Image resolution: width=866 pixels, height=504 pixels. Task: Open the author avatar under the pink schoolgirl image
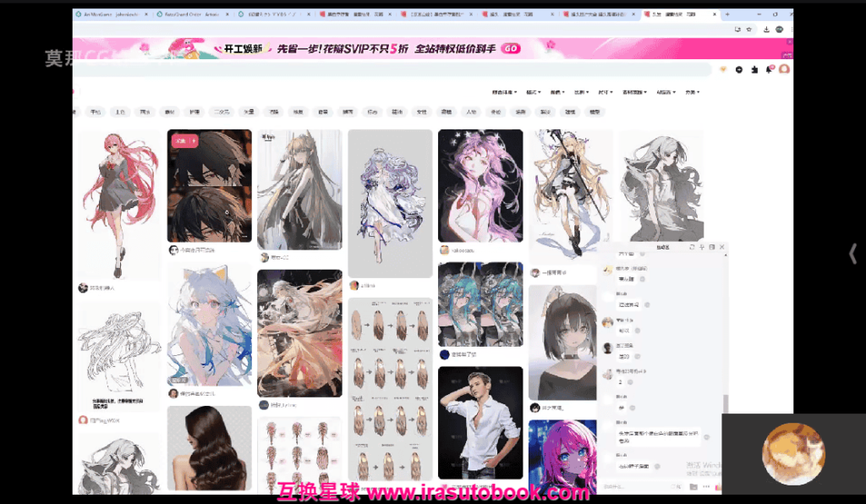click(x=83, y=288)
